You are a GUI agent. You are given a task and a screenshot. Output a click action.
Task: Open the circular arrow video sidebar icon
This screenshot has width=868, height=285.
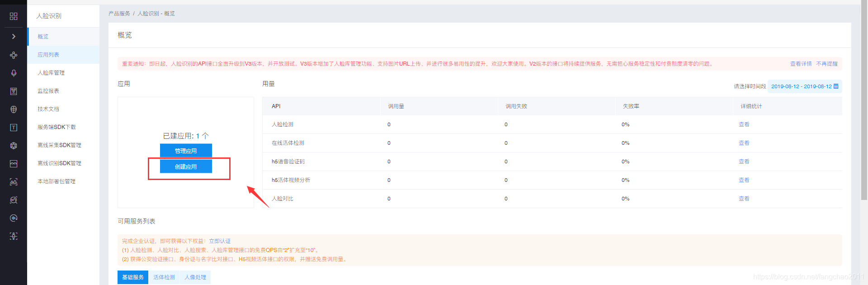(x=14, y=218)
